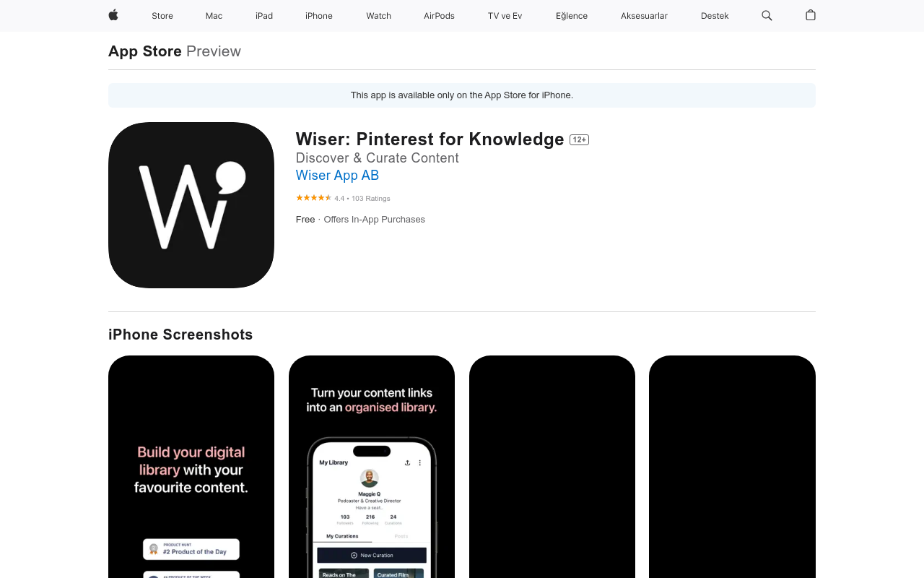
Task: Go to AirPods in top navigation
Action: click(x=439, y=16)
